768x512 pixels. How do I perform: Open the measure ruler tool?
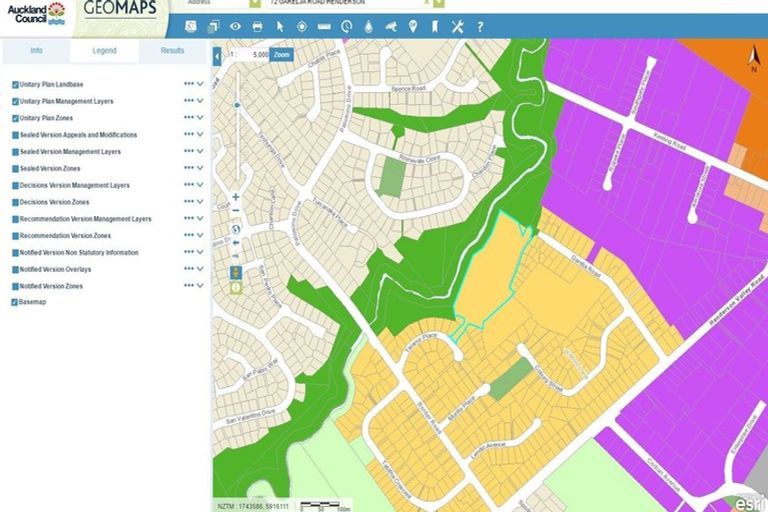pyautogui.click(x=323, y=25)
